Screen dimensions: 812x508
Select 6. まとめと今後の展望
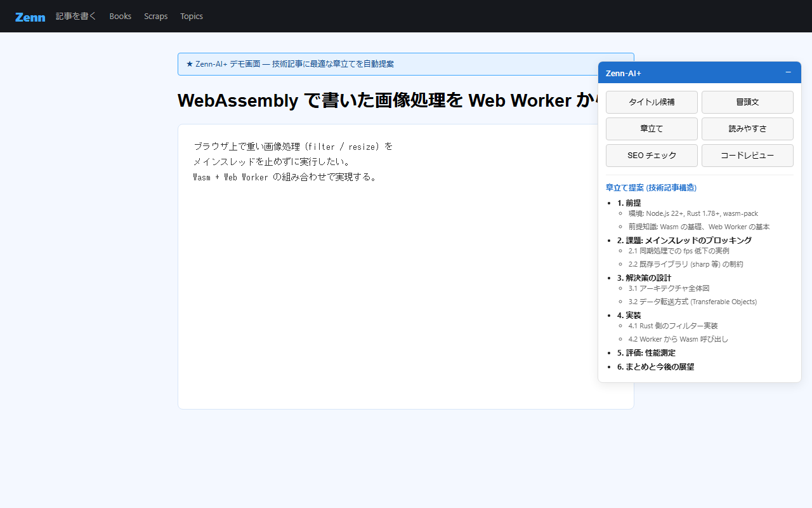click(x=655, y=367)
